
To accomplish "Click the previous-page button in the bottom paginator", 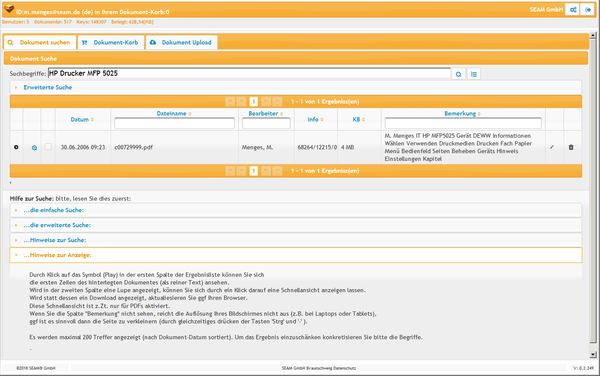I will click(x=241, y=171).
